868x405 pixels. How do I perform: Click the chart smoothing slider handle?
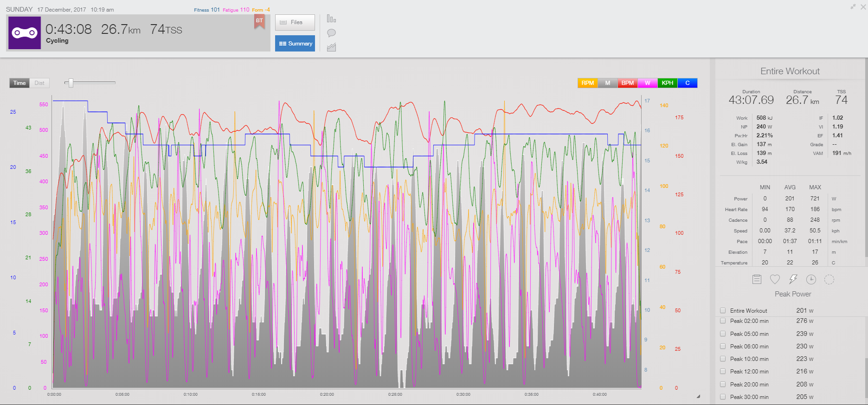coord(71,83)
